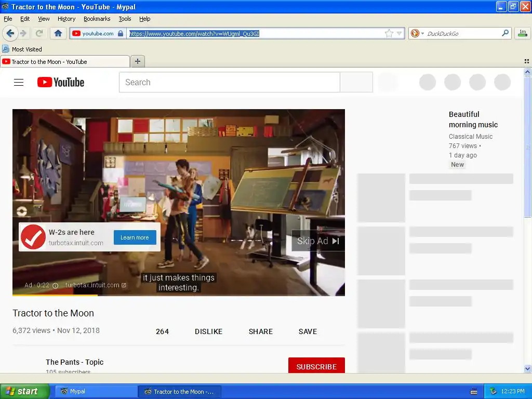Skip the video ad
Image resolution: width=532 pixels, height=399 pixels.
coord(318,241)
